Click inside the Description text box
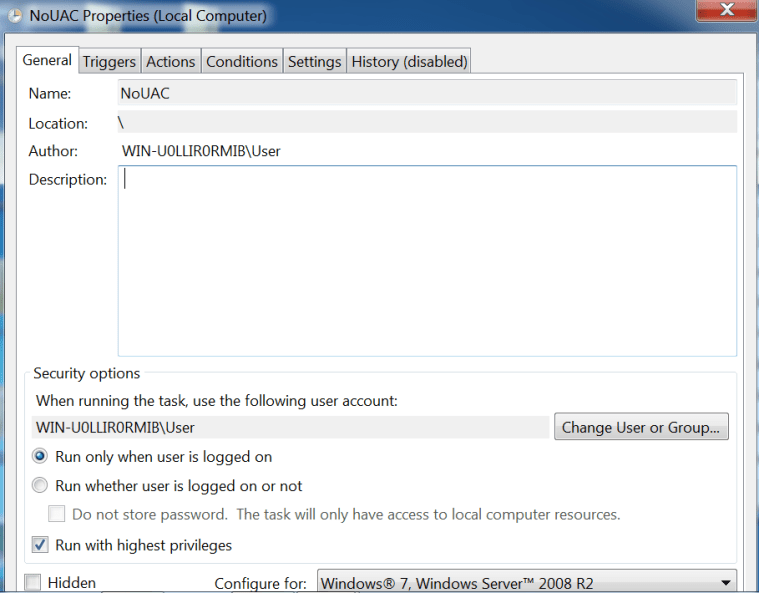Viewport: 759px width, 593px height. pos(427,261)
